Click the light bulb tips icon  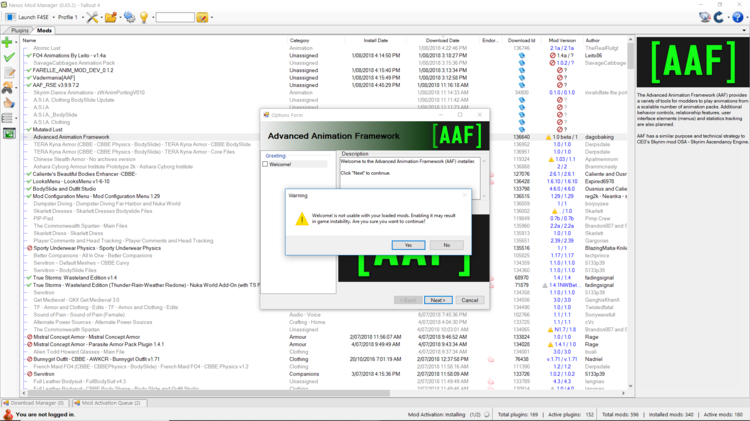coord(144,17)
